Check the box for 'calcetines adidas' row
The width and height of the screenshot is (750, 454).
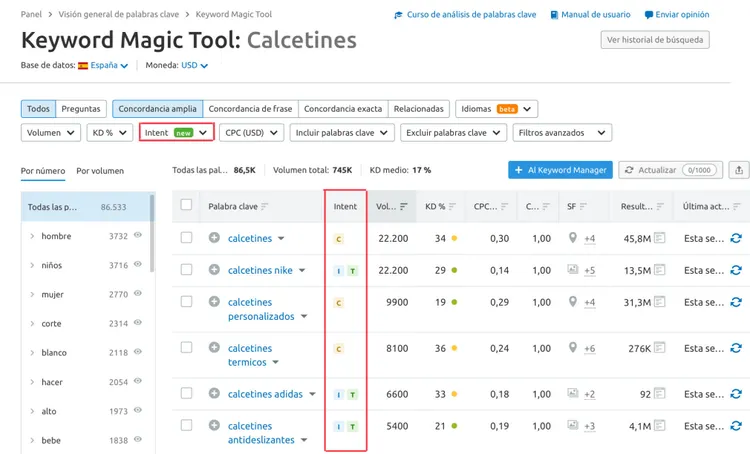point(186,393)
